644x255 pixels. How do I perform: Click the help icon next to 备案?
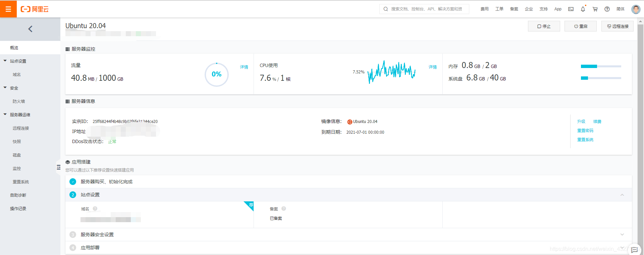point(284,208)
